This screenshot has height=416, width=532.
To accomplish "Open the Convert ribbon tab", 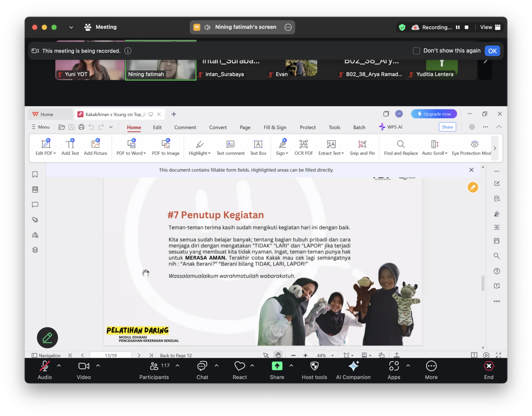I will click(218, 127).
